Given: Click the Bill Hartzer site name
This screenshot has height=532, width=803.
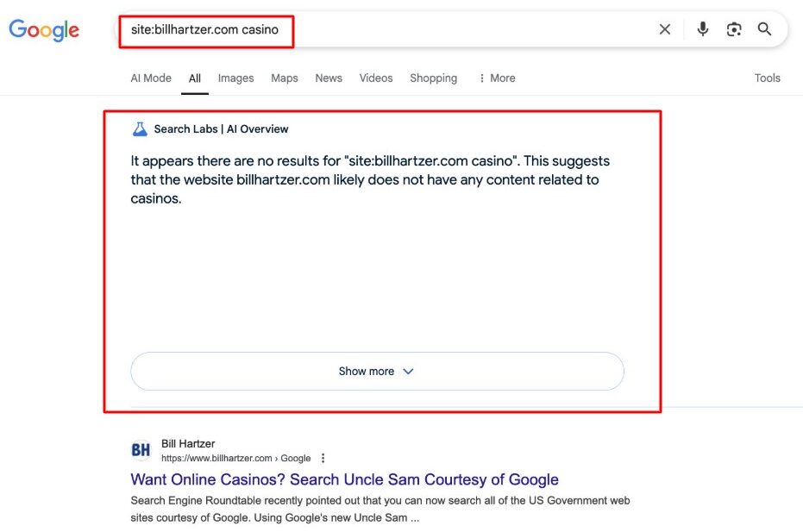Looking at the screenshot, I should [188, 443].
